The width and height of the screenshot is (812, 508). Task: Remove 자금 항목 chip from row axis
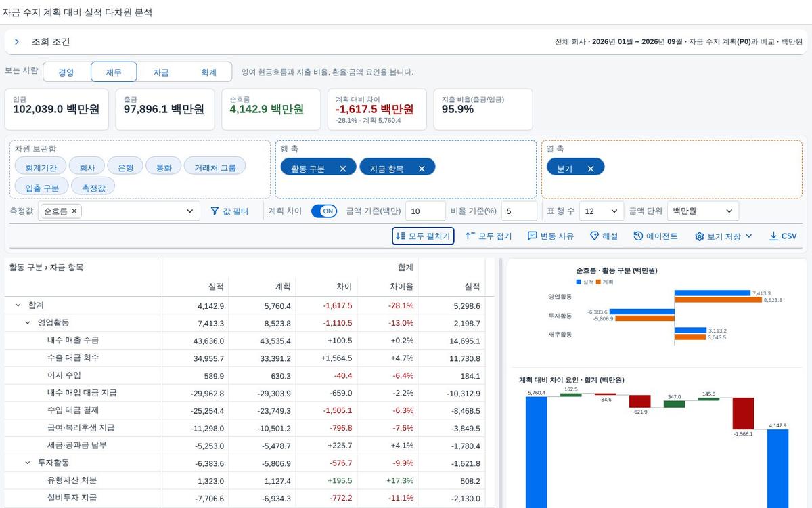click(422, 169)
